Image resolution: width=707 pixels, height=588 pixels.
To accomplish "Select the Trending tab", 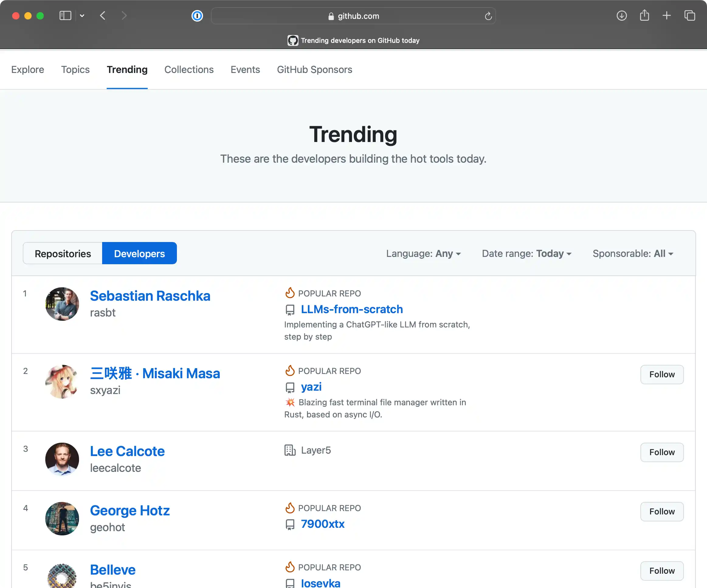I will pos(127,69).
